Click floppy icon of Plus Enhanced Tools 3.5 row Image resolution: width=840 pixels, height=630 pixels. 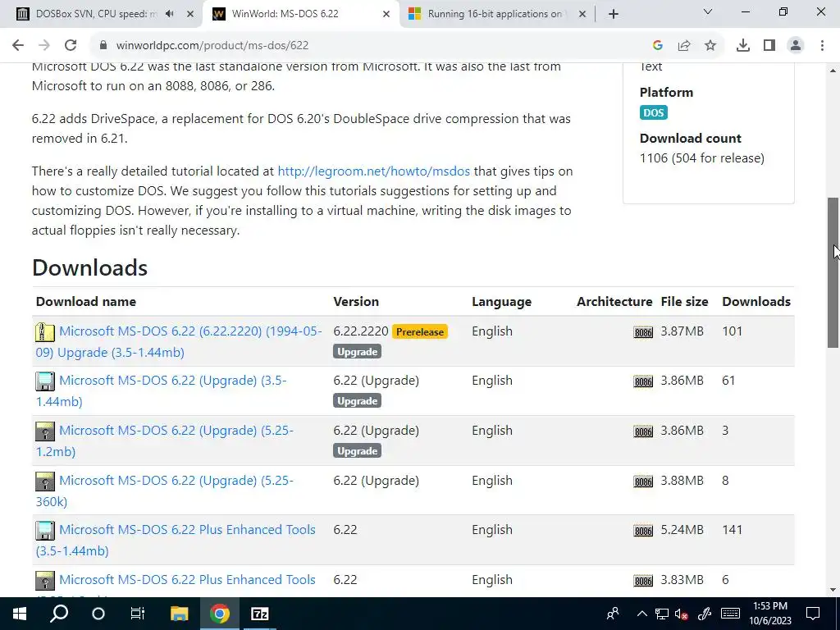point(45,531)
